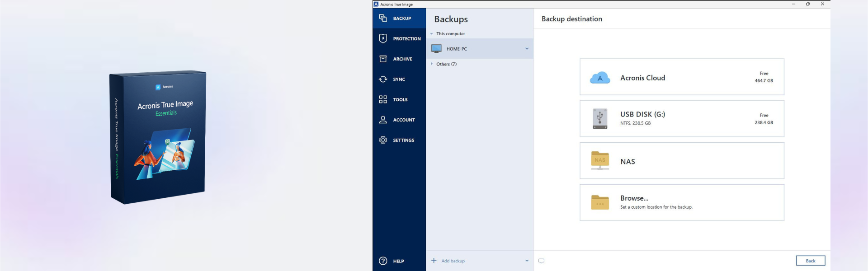This screenshot has height=271, width=868.
Task: Click the 464.7 GB free value
Action: point(764,81)
